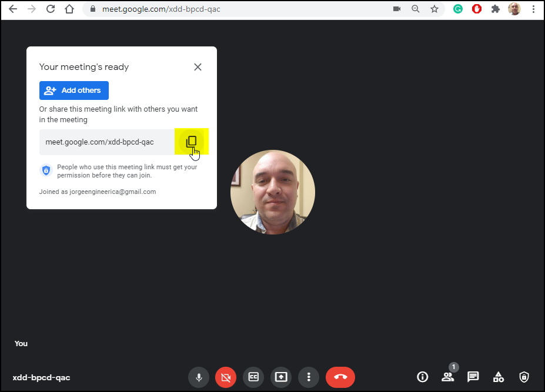Viewport: 545px width, 392px height.
Task: Click the address bar URL
Action: click(x=161, y=9)
